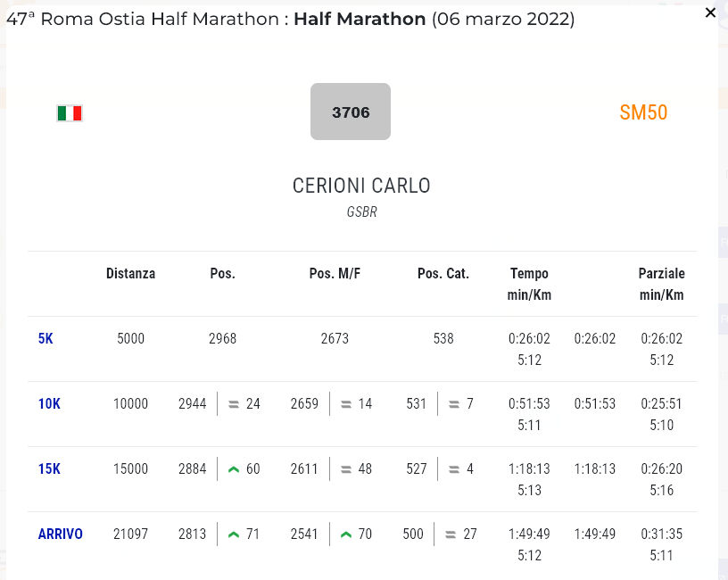This screenshot has height=580, width=728.
Task: Select the 15K split link
Action: (x=49, y=469)
